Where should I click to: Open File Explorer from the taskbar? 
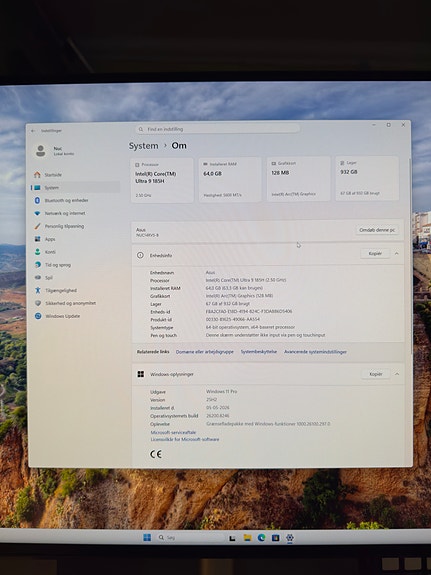coord(247,538)
